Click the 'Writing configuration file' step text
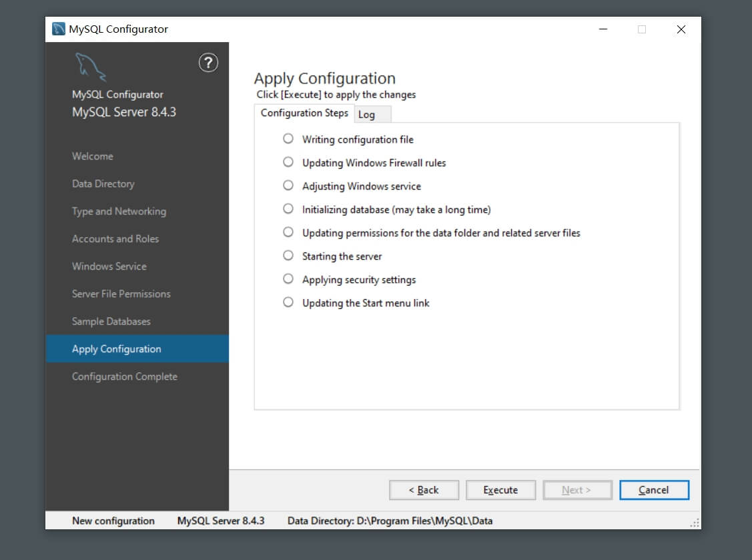 point(358,139)
